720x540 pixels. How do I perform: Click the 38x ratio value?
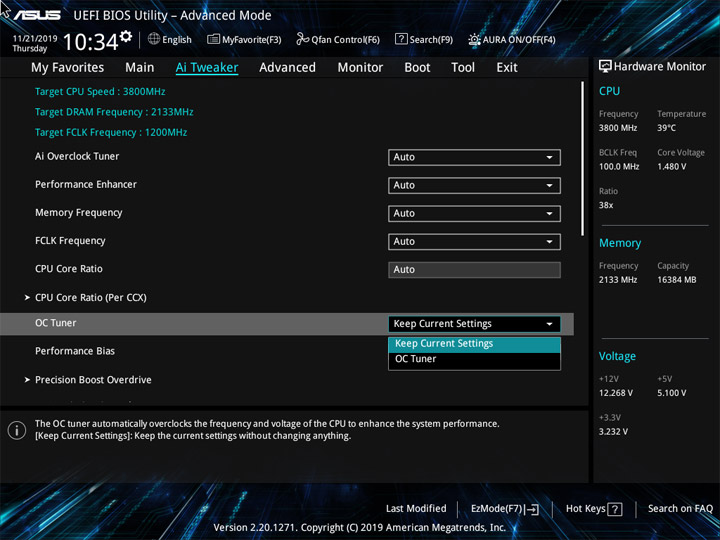606,205
